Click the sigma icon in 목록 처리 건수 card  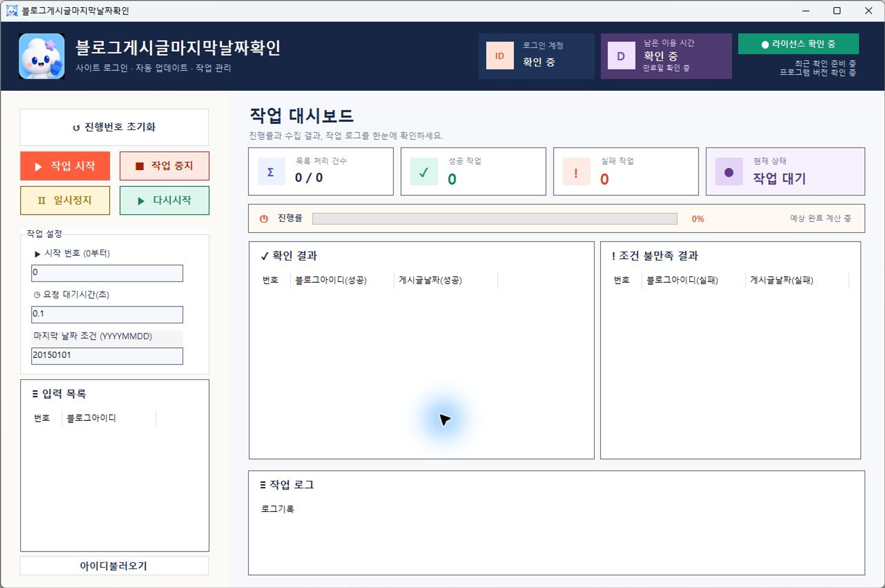pyautogui.click(x=271, y=171)
